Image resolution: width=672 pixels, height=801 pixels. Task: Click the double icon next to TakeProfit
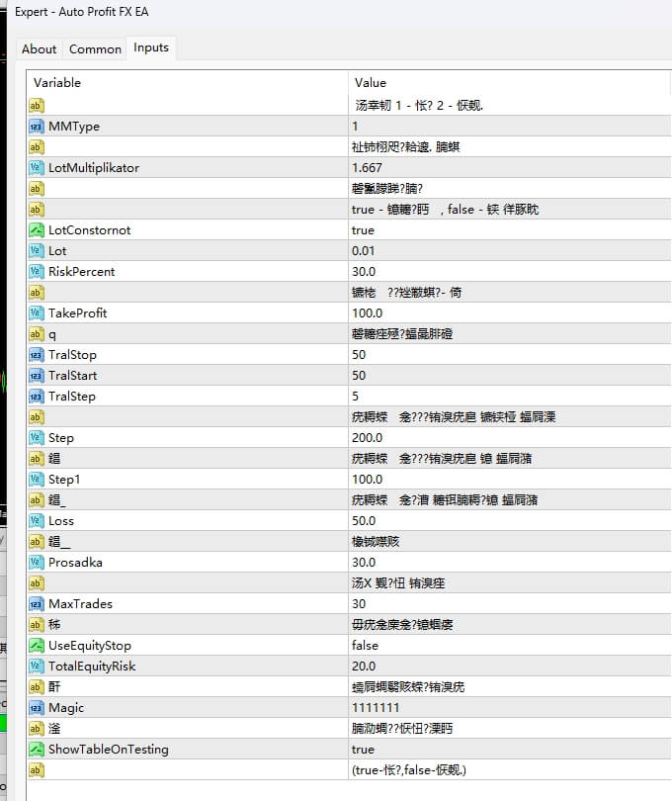(37, 313)
